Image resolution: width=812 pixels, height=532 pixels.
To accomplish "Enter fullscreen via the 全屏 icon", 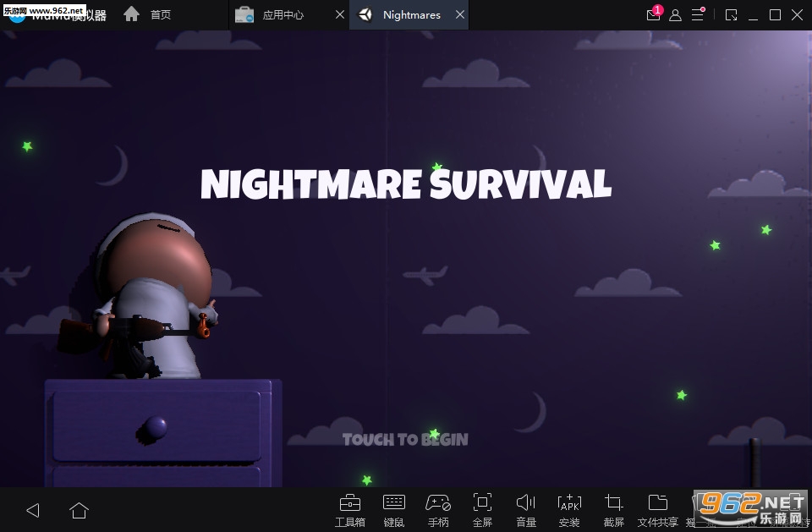I will tap(482, 509).
